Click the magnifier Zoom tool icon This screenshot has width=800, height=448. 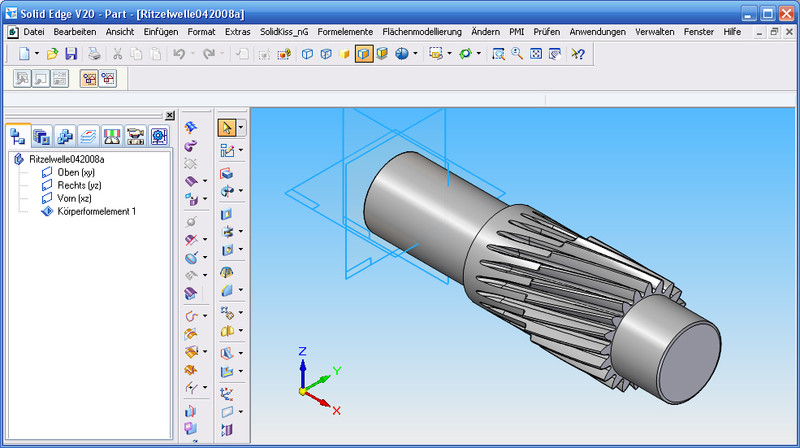517,53
